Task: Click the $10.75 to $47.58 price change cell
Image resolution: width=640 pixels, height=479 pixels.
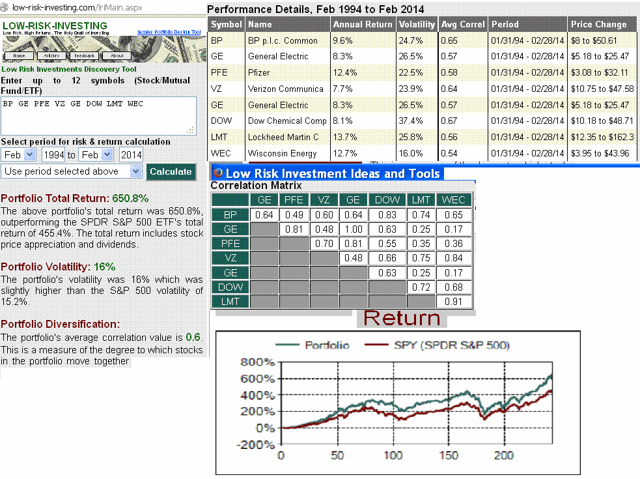Action: point(602,89)
